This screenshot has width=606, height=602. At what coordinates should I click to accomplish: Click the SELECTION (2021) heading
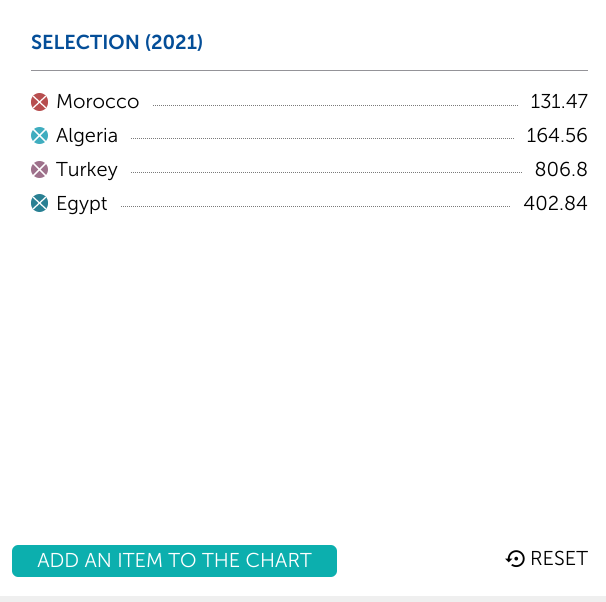pyautogui.click(x=117, y=42)
